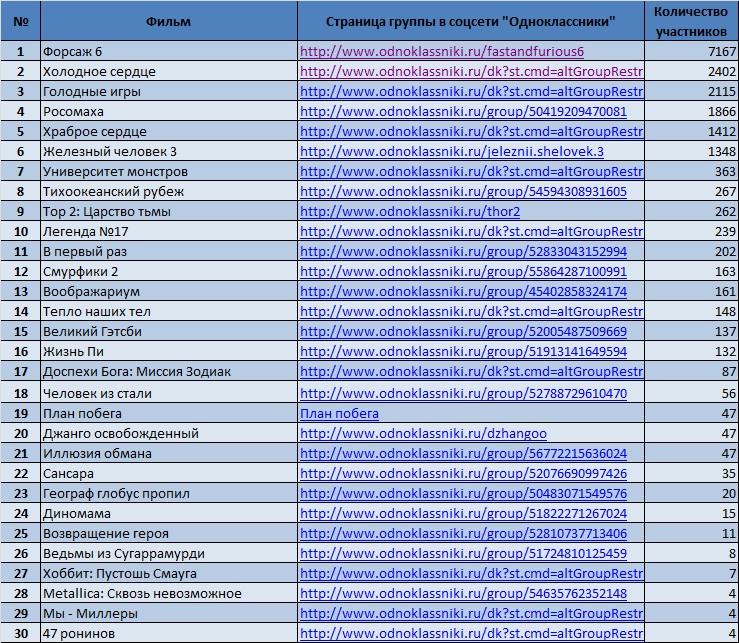The width and height of the screenshot is (739, 643).
Task: Follow link ending group/52005487509669
Action: 463,331
